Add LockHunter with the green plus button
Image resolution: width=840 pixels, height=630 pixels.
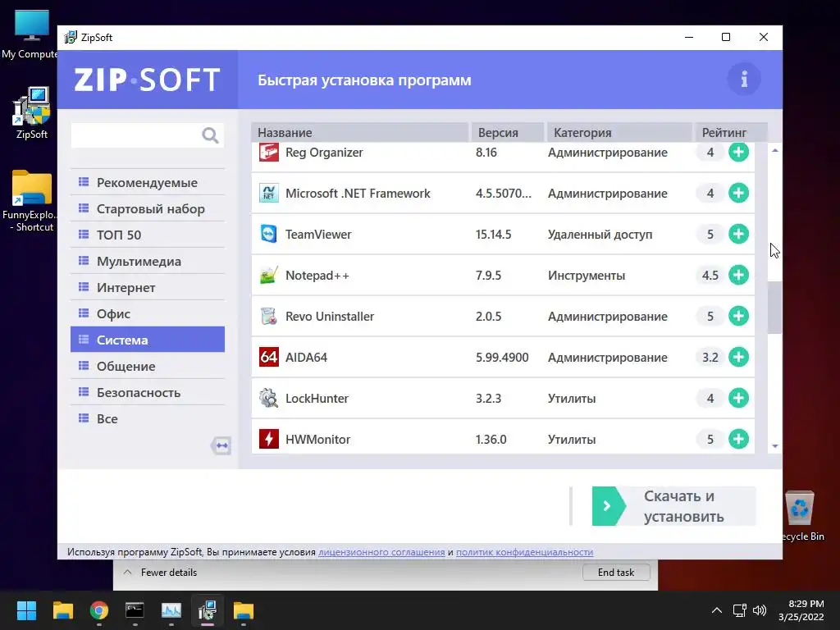point(738,398)
